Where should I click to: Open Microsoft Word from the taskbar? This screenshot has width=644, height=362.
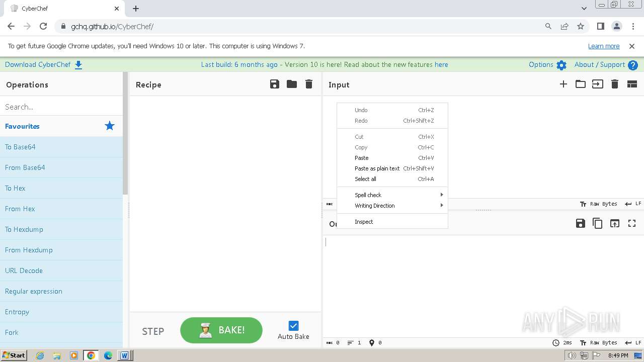coord(124,355)
